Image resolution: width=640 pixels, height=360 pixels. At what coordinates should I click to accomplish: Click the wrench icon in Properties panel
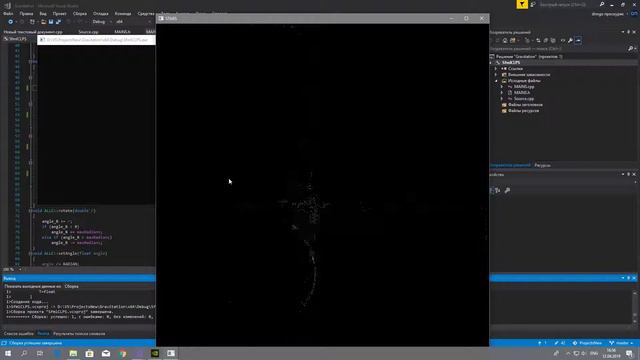click(x=507, y=191)
